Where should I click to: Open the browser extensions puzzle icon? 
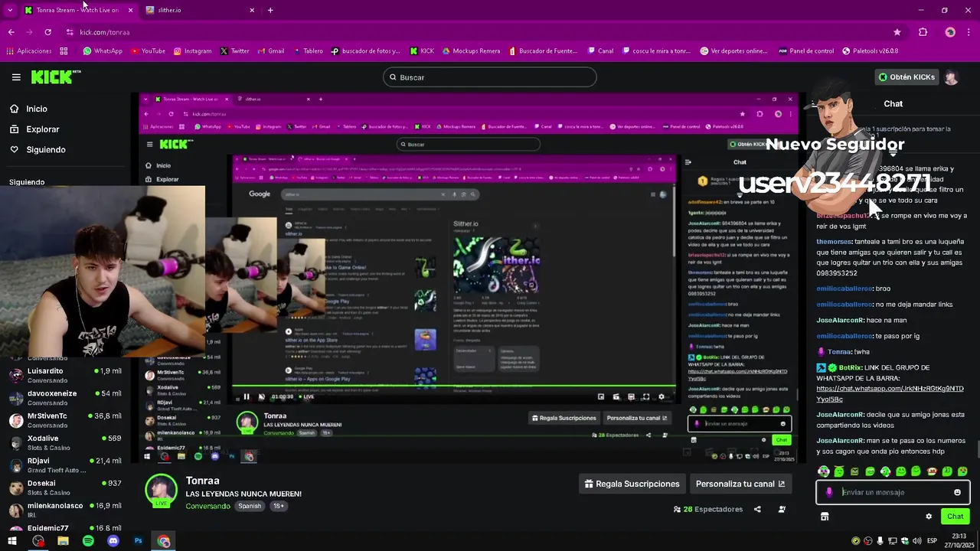tap(923, 32)
